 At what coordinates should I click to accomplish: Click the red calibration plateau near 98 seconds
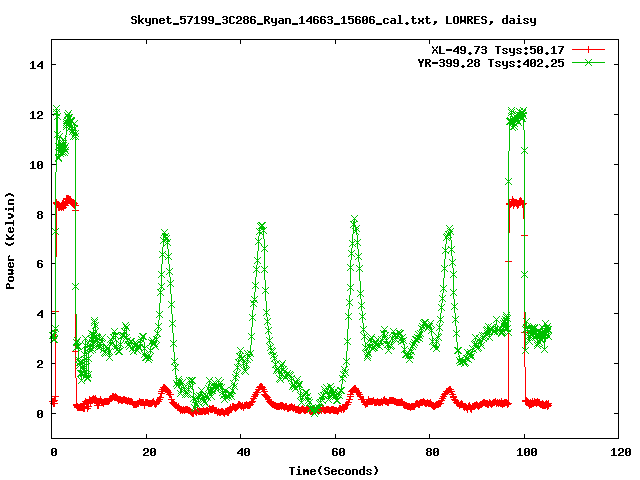tap(516, 203)
